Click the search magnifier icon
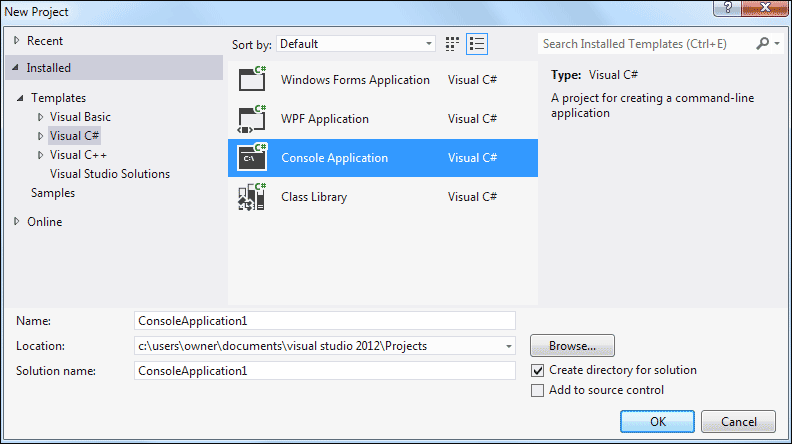 tap(762, 43)
